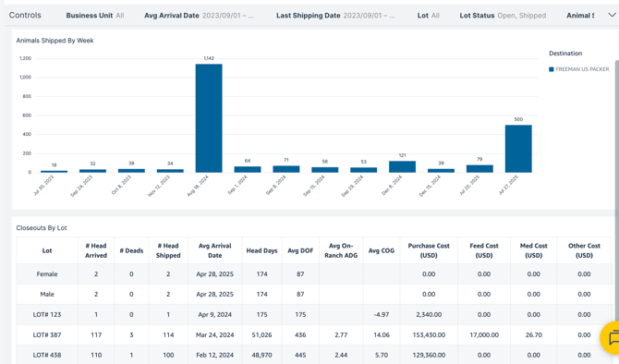Click the 129,360.00 purchase cost cell
Screen dimensions: 619x364
[x=429, y=355]
